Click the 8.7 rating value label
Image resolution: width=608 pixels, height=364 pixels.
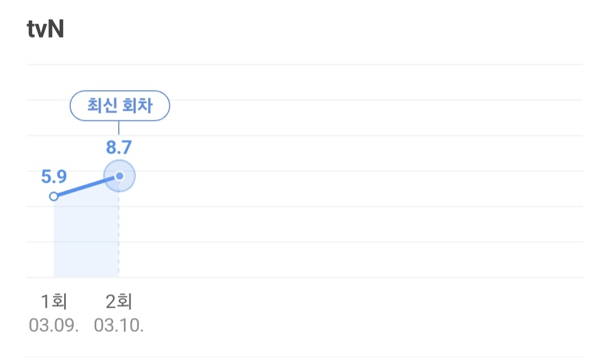119,148
